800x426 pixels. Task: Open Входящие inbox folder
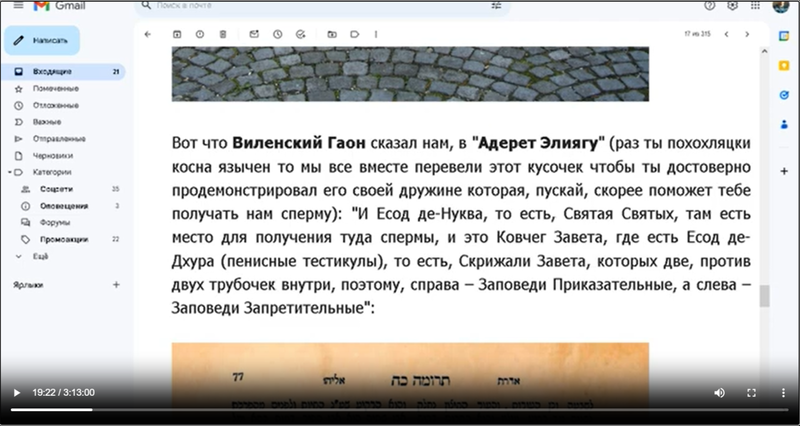pos(63,72)
